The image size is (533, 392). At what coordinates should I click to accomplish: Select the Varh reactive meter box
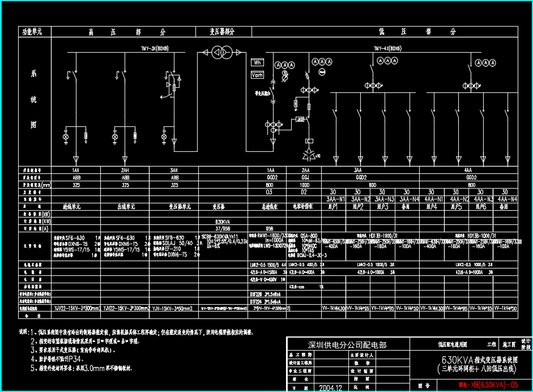[257, 75]
